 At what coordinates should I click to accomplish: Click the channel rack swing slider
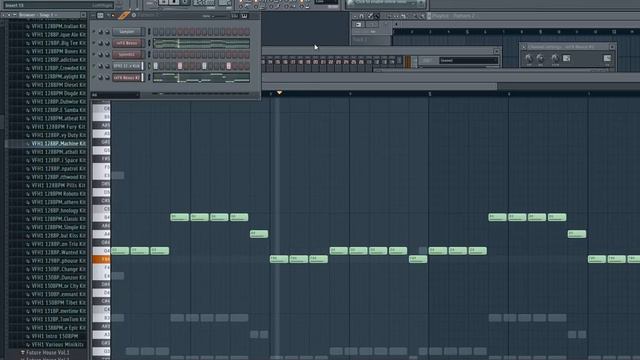[x=220, y=16]
